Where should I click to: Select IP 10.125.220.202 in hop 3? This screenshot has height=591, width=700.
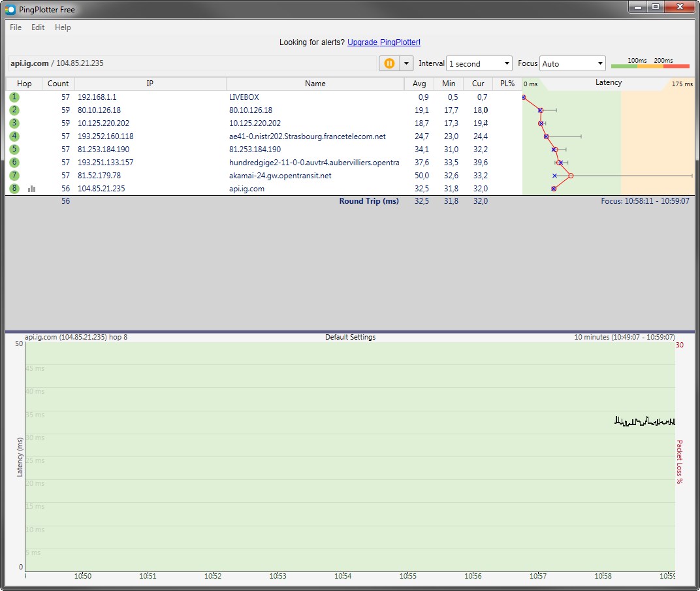[104, 123]
